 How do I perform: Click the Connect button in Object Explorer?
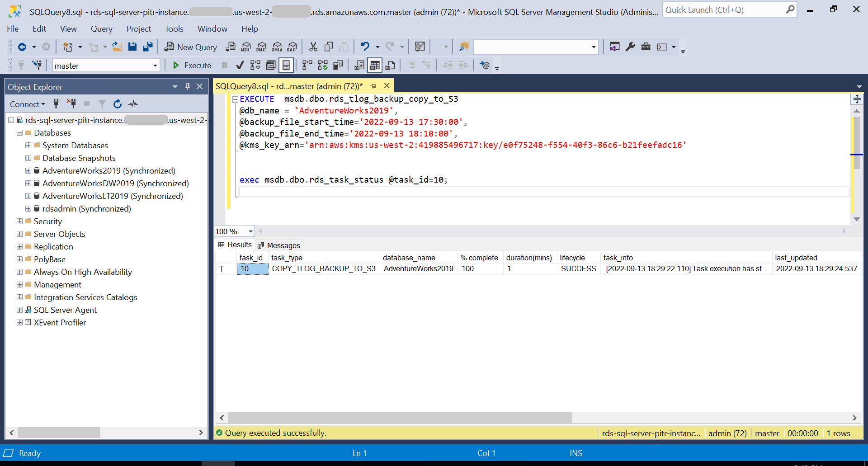25,104
